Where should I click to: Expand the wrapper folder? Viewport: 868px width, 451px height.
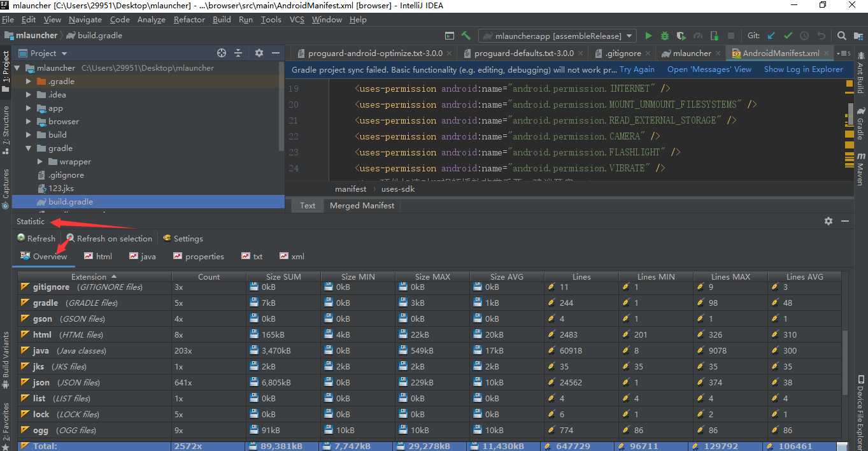[x=40, y=162]
